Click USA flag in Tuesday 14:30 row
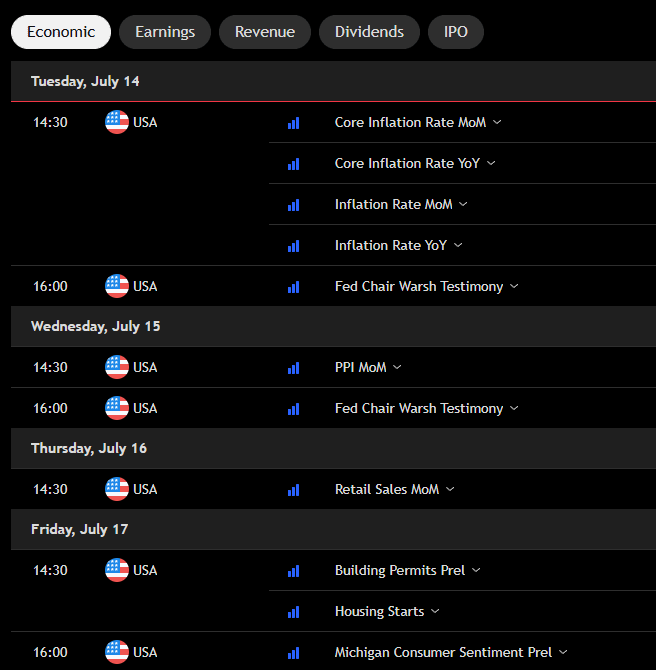The width and height of the screenshot is (656, 670). click(117, 122)
